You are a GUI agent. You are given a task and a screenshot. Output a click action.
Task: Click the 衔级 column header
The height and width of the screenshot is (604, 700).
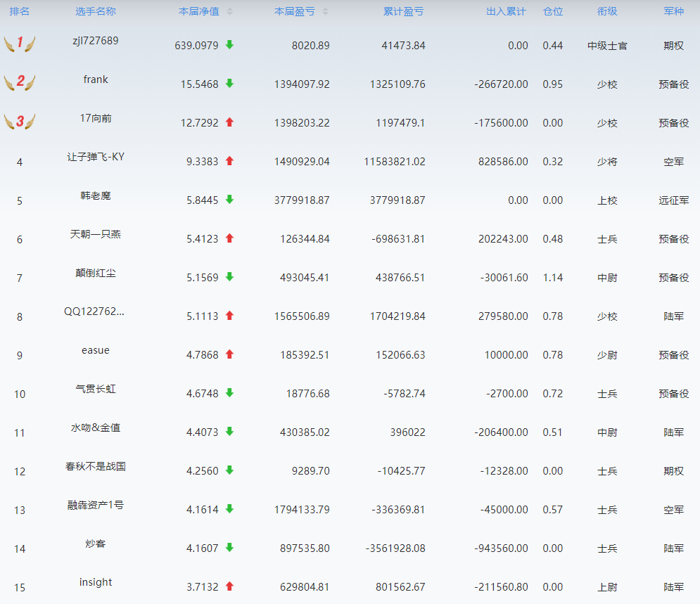tap(607, 11)
